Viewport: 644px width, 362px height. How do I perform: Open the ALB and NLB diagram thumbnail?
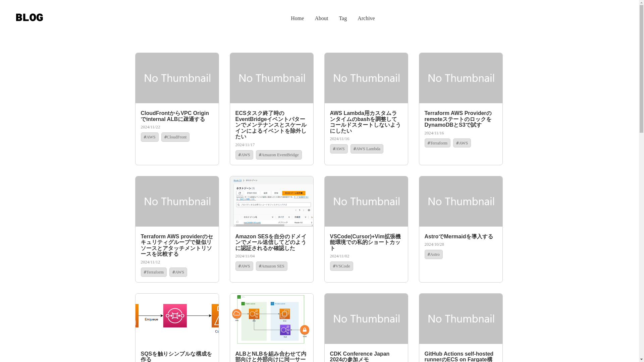pos(272,319)
